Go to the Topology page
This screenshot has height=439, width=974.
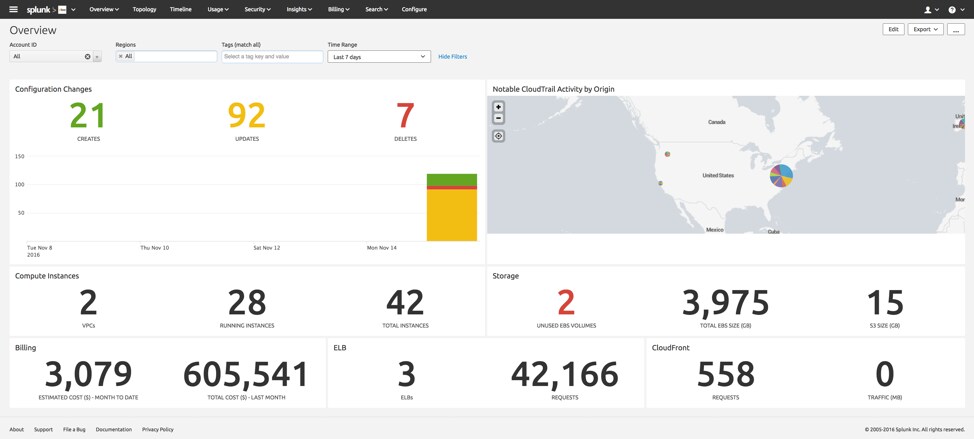pyautogui.click(x=144, y=9)
